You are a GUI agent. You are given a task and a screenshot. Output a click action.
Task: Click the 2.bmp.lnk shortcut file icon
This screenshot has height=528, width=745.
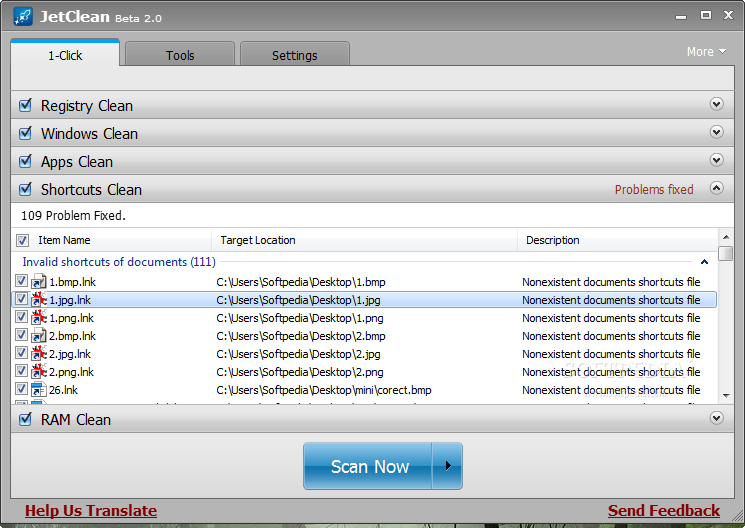click(x=39, y=336)
